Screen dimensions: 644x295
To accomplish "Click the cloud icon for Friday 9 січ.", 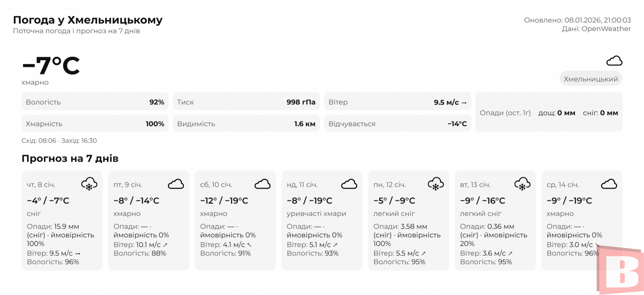I will point(176,184).
